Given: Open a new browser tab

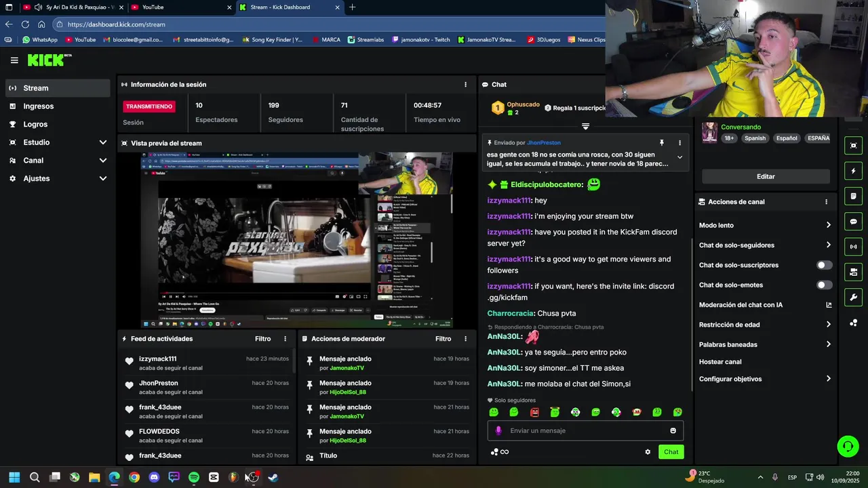Looking at the screenshot, I should tap(352, 7).
